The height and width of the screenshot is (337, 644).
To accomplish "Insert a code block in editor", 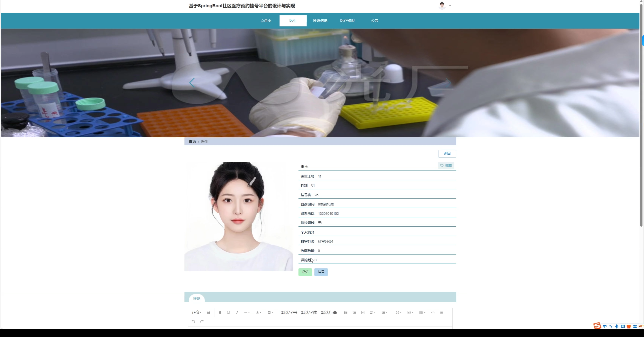I will click(433, 312).
